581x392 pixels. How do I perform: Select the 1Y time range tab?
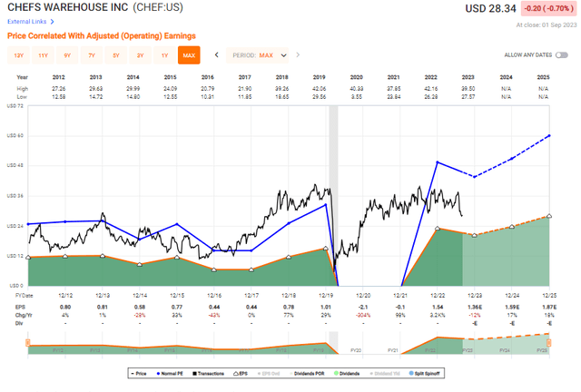coord(164,55)
